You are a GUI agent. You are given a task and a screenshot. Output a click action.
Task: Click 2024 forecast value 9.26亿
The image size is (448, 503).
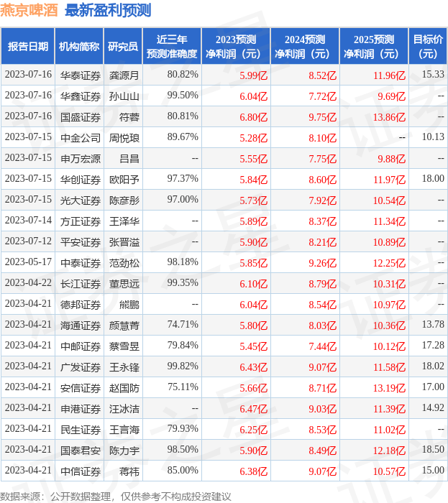coord(323,263)
